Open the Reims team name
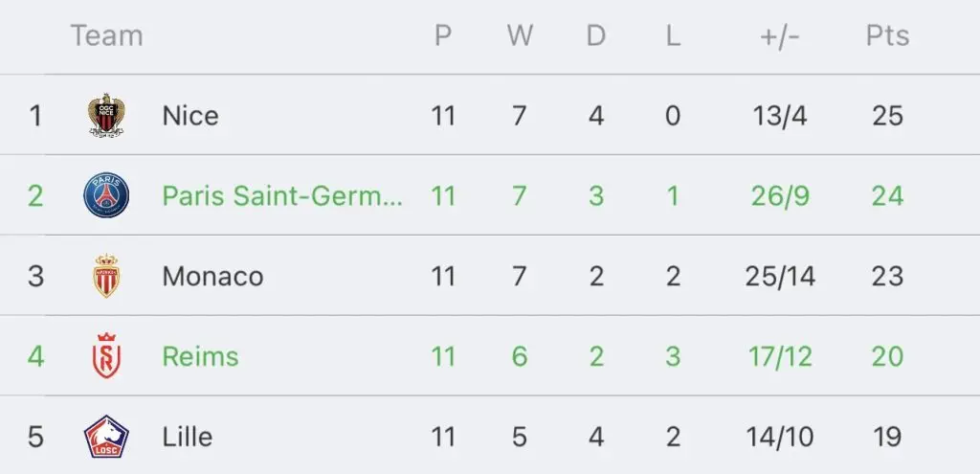Screen dimensions: 980x474 201,356
